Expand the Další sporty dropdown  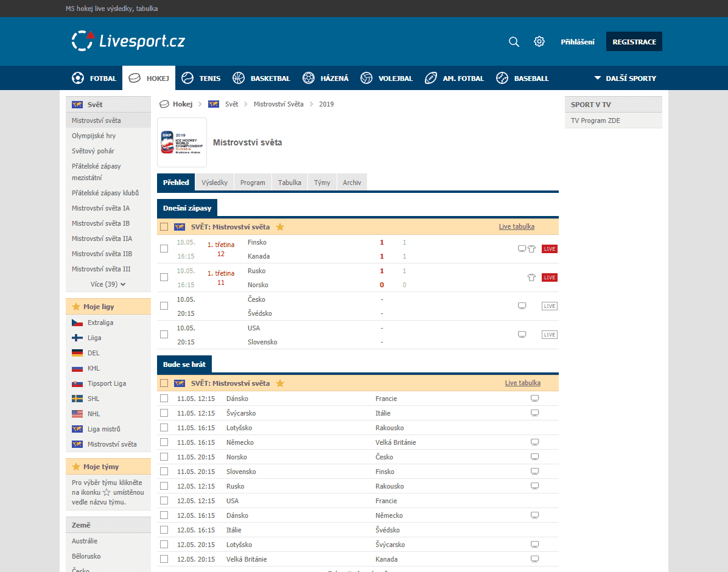[625, 78]
